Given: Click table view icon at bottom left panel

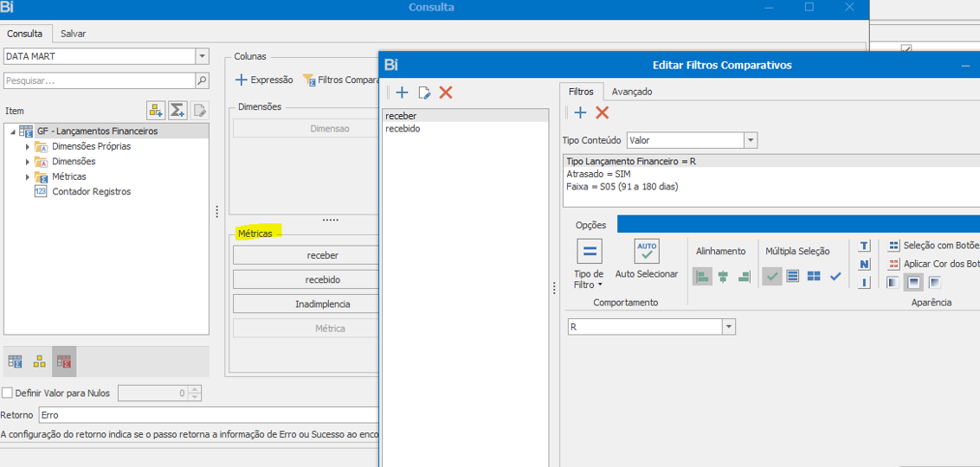Looking at the screenshot, I should click(x=16, y=361).
